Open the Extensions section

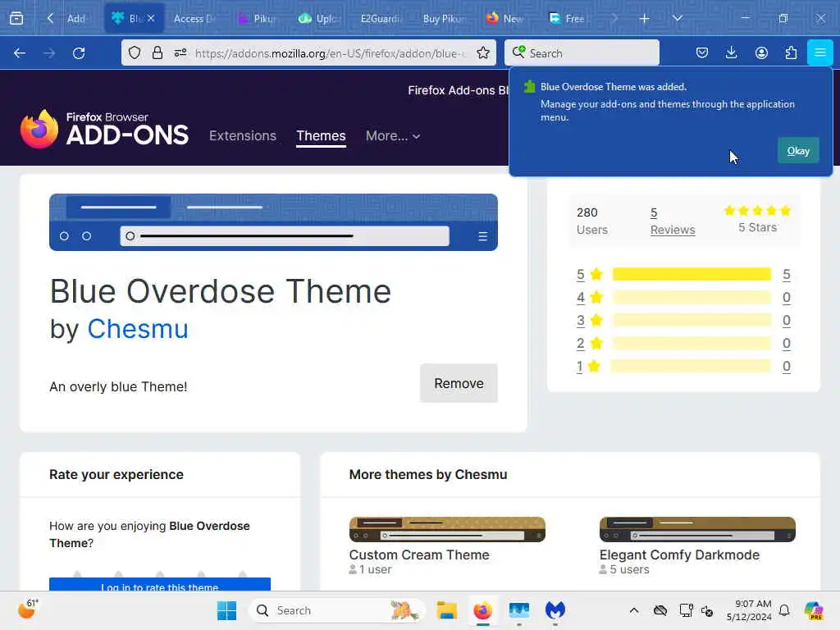(243, 135)
